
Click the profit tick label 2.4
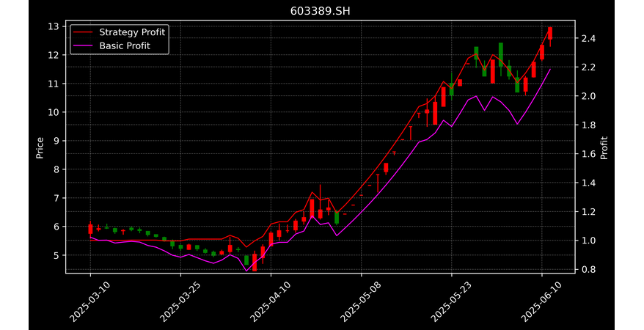pyautogui.click(x=587, y=39)
